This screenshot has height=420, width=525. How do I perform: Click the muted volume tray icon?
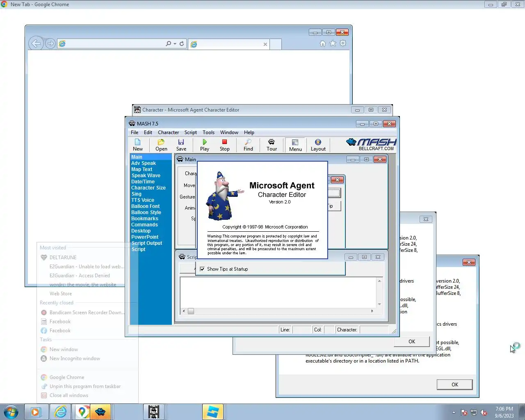pos(484,412)
